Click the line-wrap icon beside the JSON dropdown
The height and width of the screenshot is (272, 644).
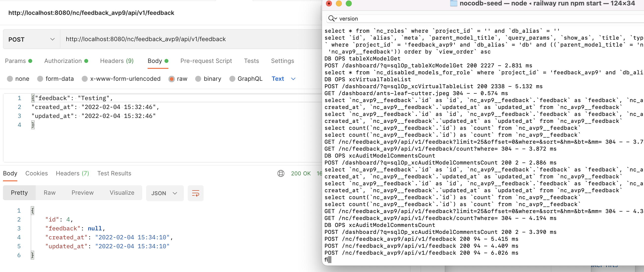[x=195, y=193]
